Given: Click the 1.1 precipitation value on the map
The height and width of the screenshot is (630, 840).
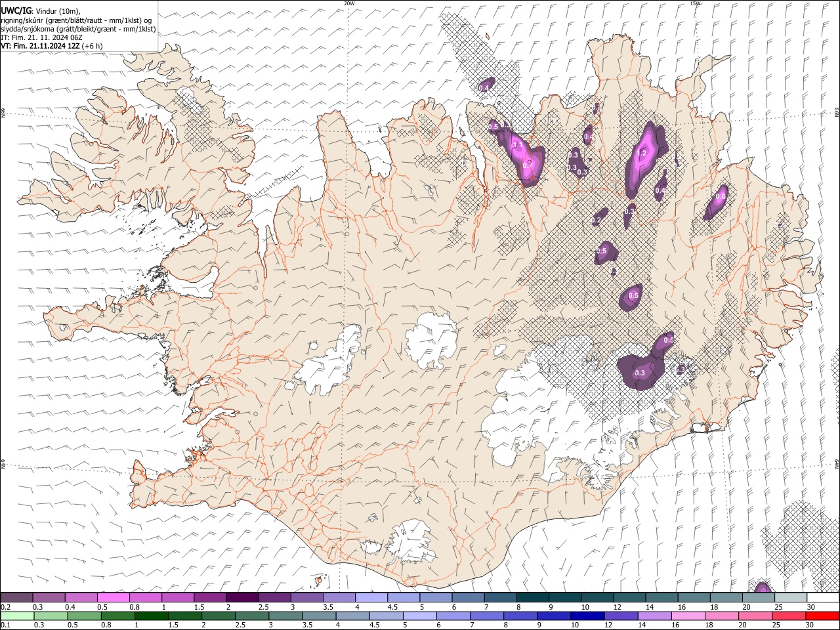Looking at the screenshot, I should click(517, 145).
